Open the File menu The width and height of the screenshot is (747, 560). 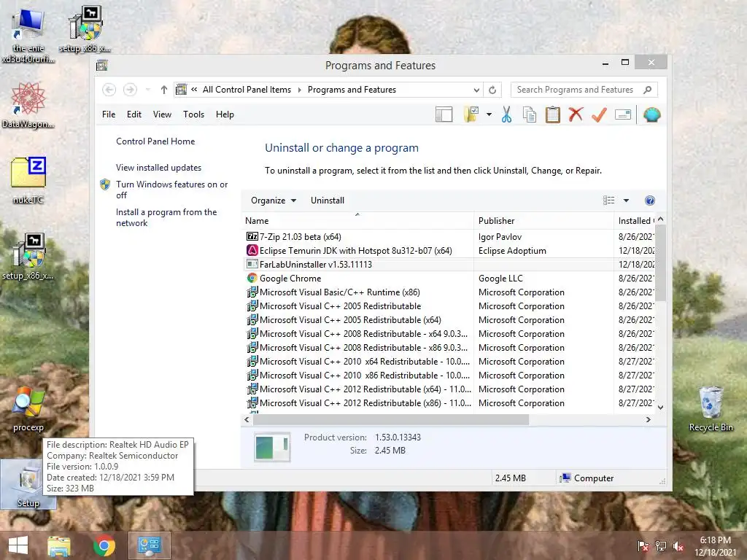(x=109, y=114)
